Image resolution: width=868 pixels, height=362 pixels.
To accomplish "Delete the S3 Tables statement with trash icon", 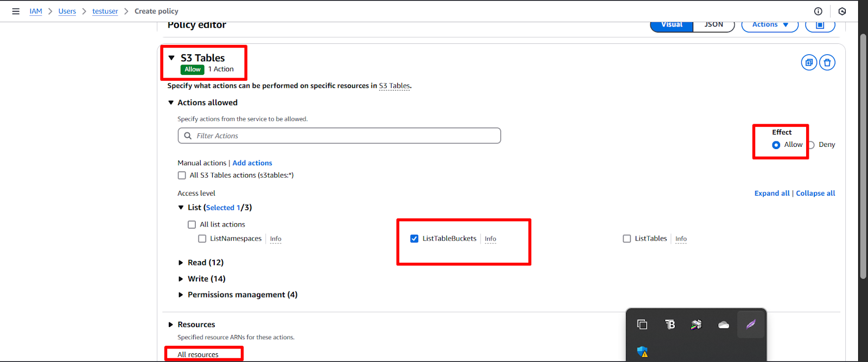I will (827, 62).
